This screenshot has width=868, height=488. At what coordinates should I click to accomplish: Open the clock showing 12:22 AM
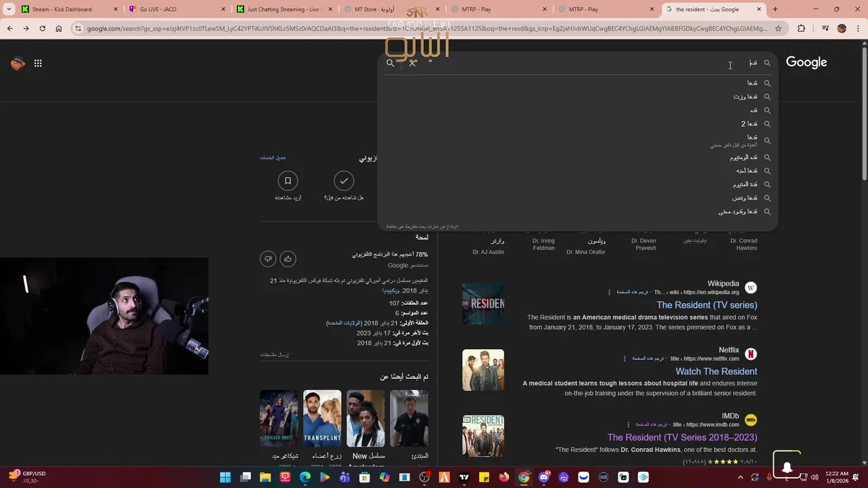click(837, 477)
